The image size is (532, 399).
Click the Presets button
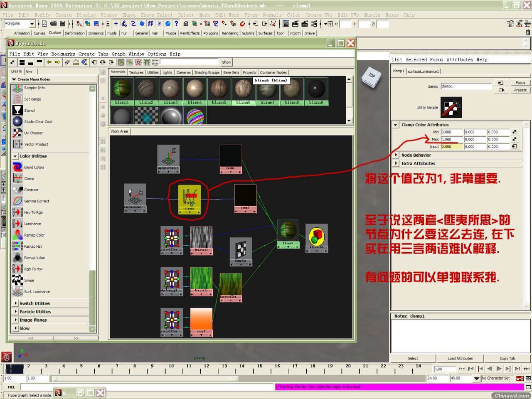pos(520,90)
